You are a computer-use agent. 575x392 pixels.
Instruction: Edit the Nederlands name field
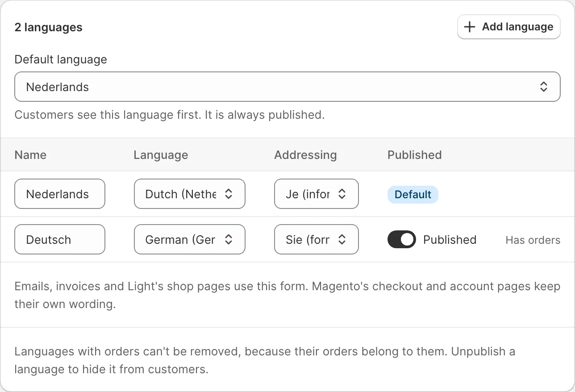point(60,194)
